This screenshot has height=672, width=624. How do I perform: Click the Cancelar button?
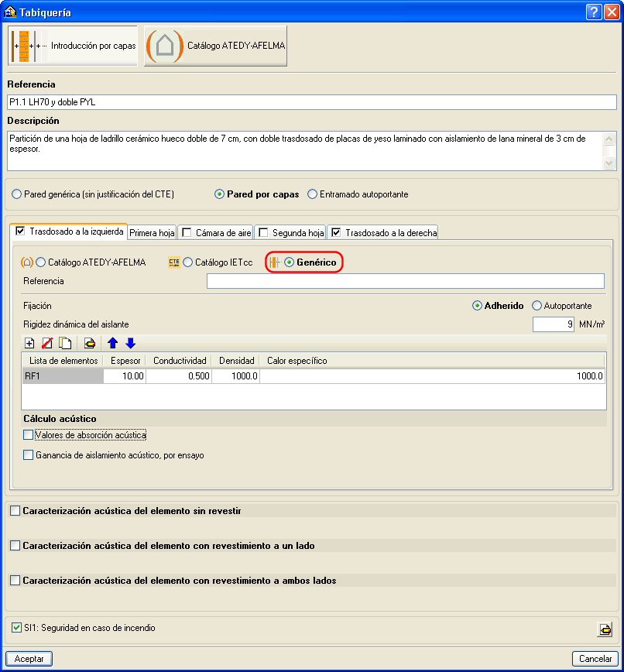tap(595, 659)
